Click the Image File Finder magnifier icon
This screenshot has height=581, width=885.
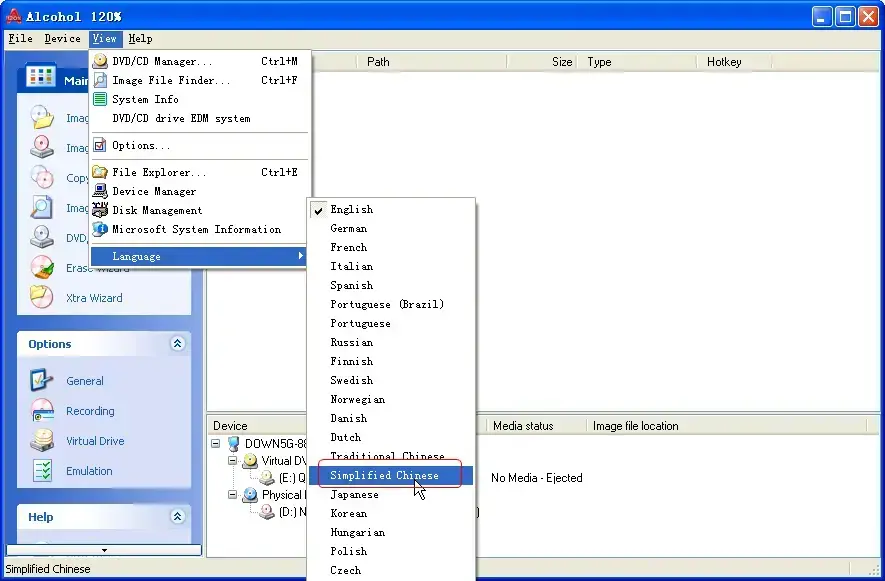point(100,80)
